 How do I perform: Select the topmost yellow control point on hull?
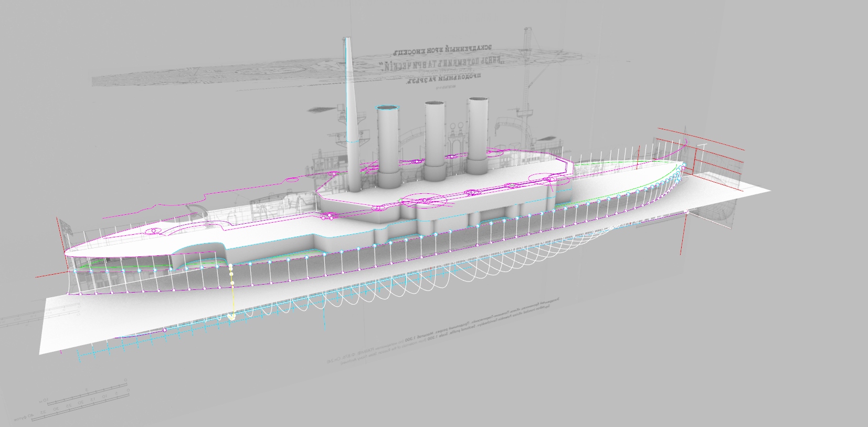pos(231,267)
